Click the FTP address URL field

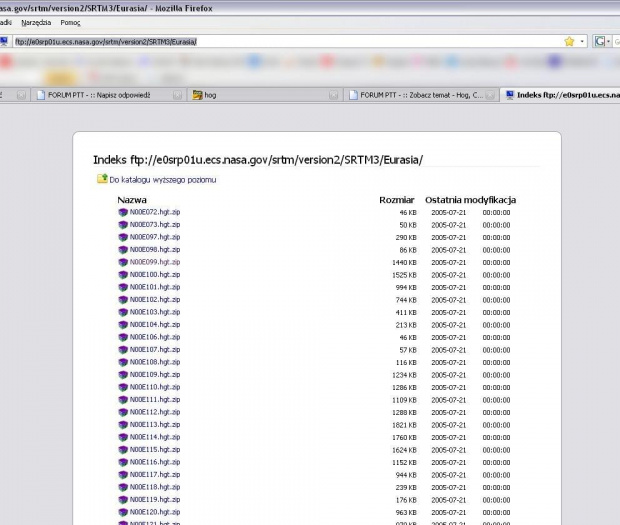tap(280, 42)
